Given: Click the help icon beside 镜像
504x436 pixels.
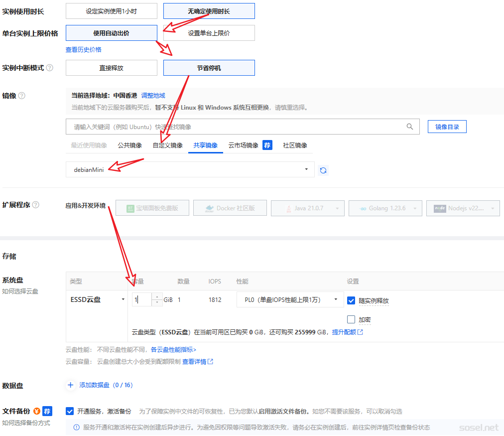Looking at the screenshot, I should click(x=22, y=96).
